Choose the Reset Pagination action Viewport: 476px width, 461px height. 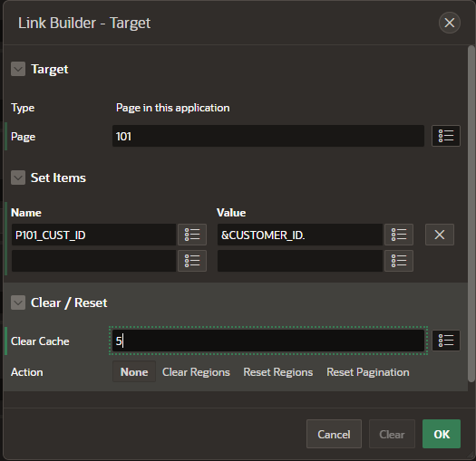pos(368,372)
